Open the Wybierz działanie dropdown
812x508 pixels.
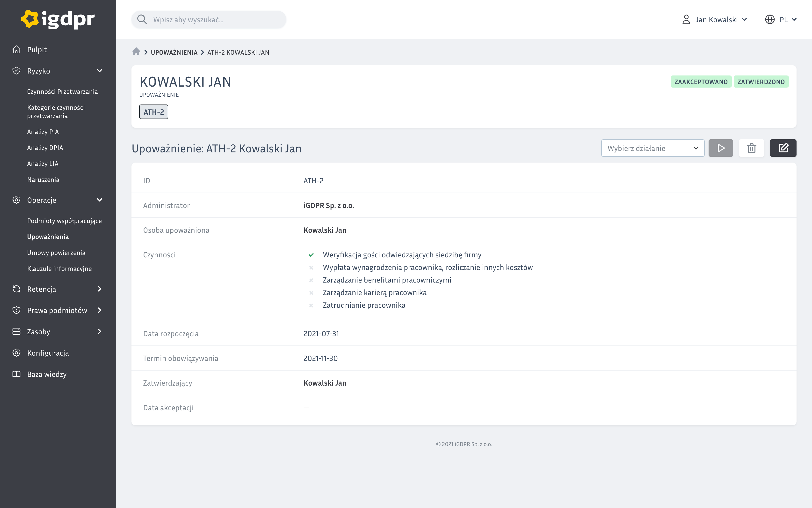coord(652,148)
